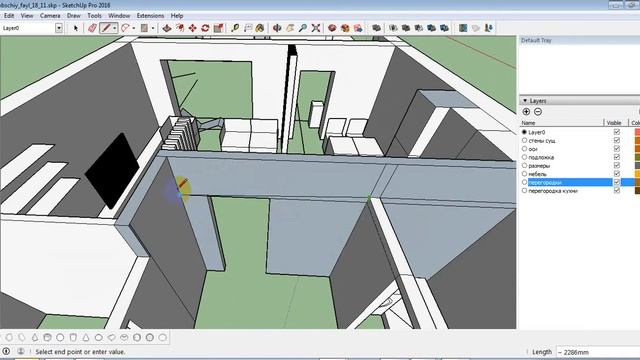Select the Orbit tool

277,28
